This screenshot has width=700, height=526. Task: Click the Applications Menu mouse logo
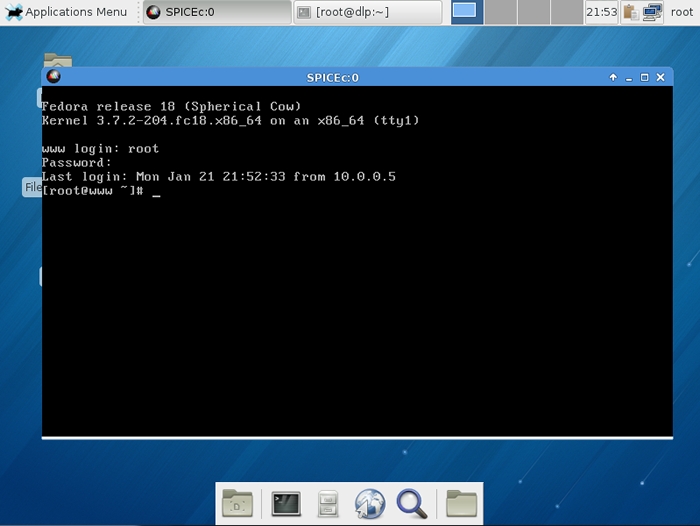coord(13,12)
